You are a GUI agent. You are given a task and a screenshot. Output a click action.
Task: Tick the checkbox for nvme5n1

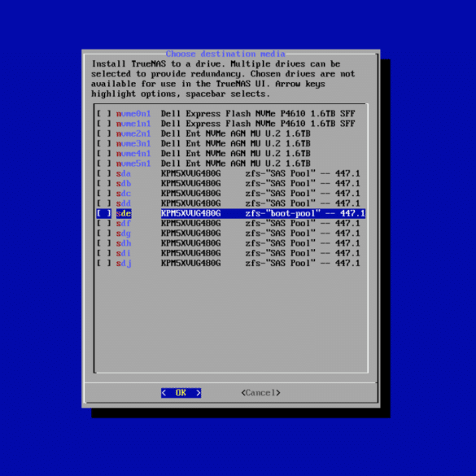tap(104, 164)
